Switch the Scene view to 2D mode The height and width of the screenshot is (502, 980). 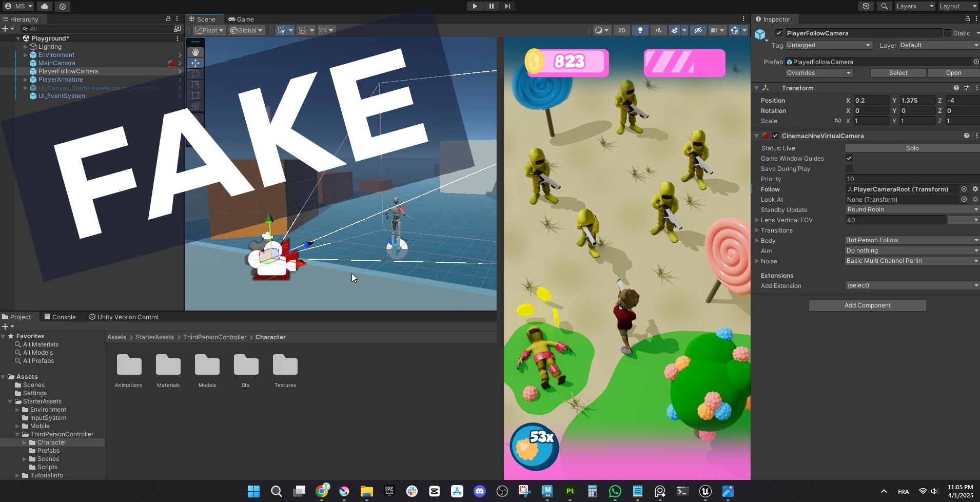pyautogui.click(x=621, y=30)
